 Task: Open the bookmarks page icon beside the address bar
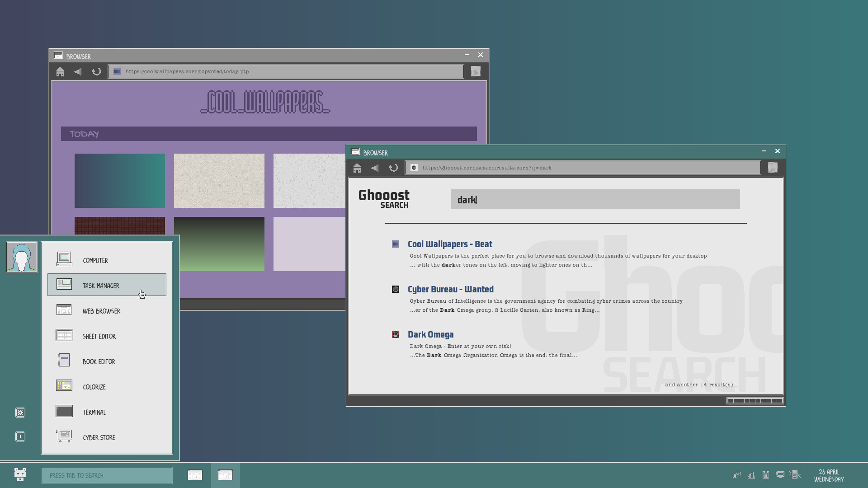coord(773,168)
